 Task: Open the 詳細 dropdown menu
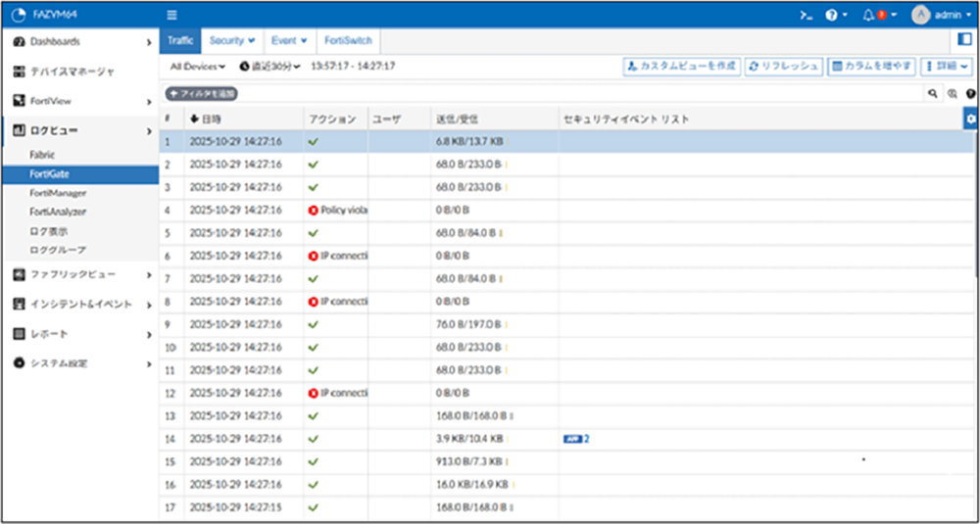click(948, 66)
